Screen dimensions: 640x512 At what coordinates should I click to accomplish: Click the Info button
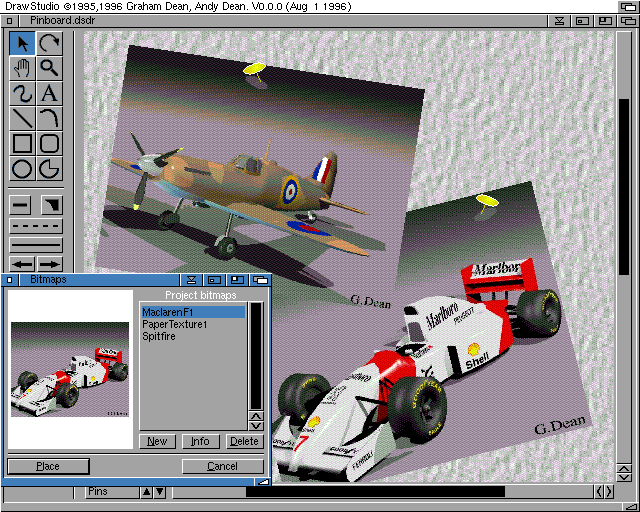click(200, 441)
